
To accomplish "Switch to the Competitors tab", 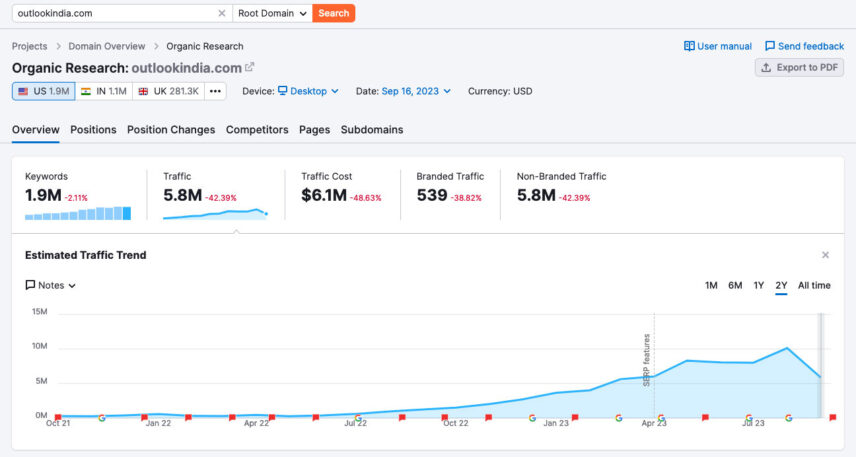I will (257, 130).
